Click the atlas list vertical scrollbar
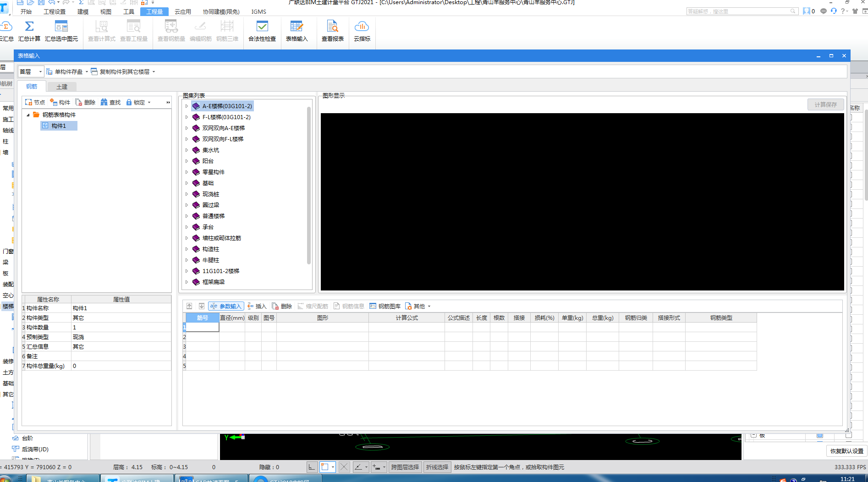Image resolution: width=868 pixels, height=482 pixels. (x=308, y=186)
